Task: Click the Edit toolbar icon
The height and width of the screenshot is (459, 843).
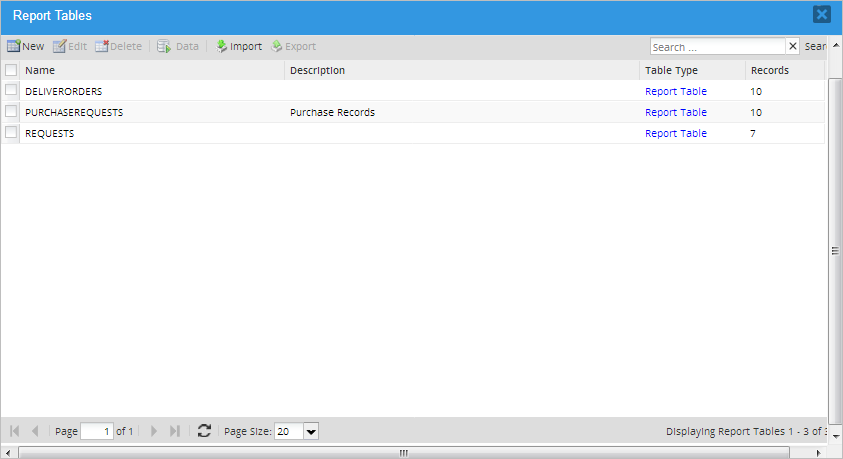Action: pyautogui.click(x=59, y=47)
